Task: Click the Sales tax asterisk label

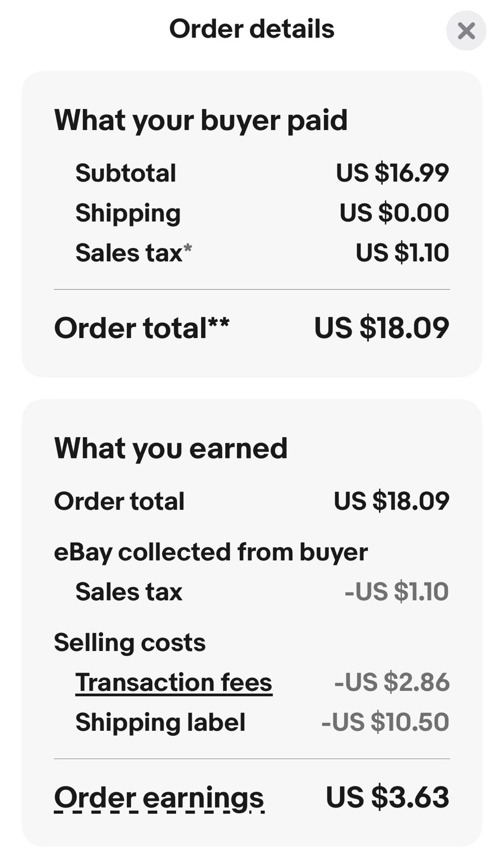Action: pos(134,253)
